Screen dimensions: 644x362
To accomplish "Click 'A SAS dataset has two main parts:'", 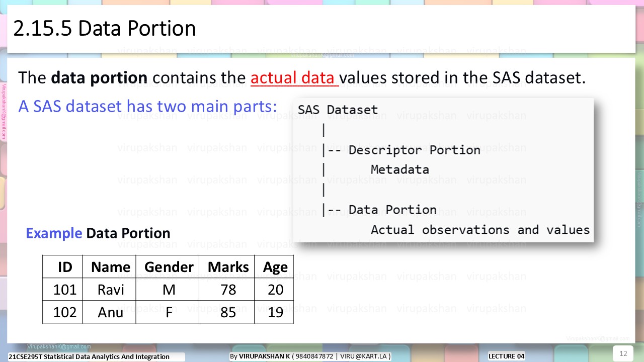I will pyautogui.click(x=148, y=106).
